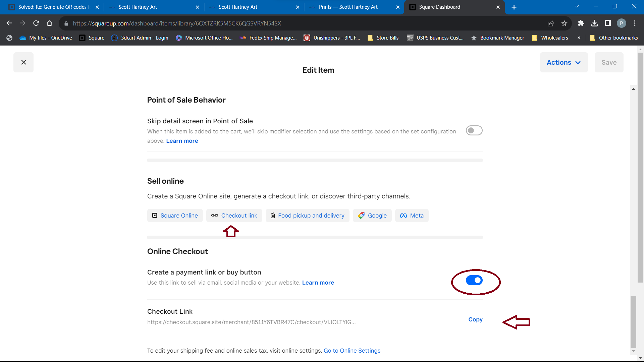Toggle Skip detail screen in Point of Sale
The image size is (644, 362).
(x=474, y=130)
